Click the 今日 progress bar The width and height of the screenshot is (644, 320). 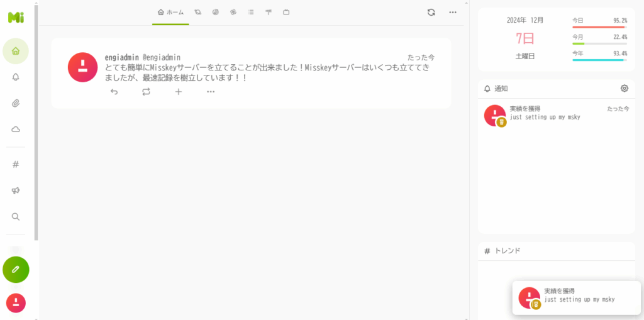pyautogui.click(x=599, y=27)
